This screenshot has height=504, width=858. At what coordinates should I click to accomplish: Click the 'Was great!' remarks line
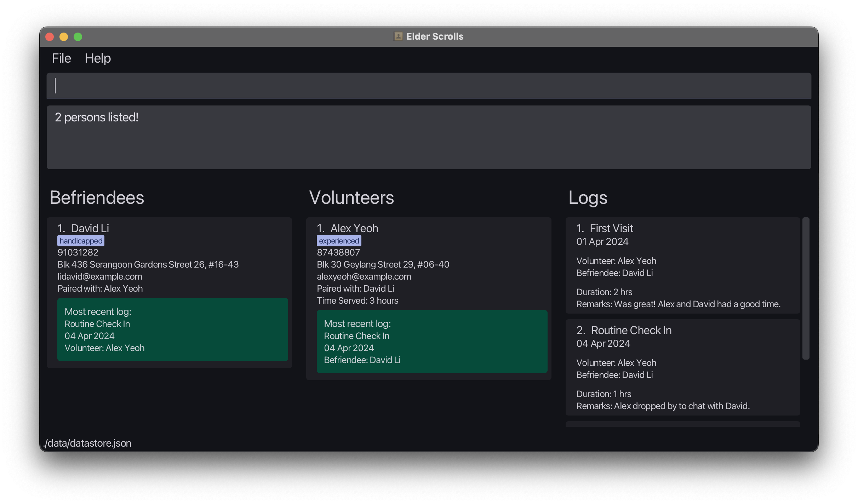(x=679, y=304)
